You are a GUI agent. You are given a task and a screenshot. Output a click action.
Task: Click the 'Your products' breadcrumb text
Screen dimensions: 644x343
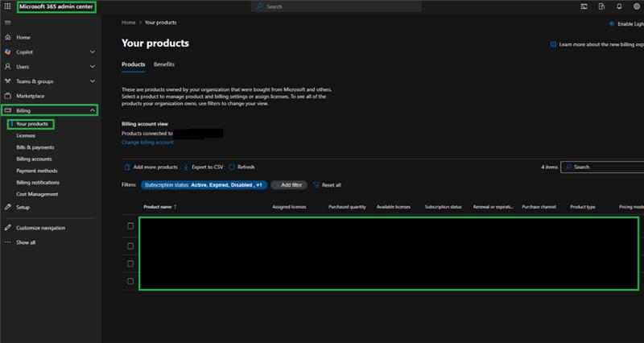[160, 23]
